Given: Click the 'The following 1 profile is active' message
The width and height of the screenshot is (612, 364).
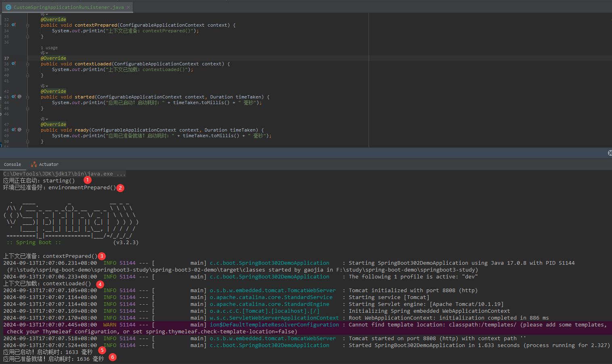Looking at the screenshot, I should point(413,277).
